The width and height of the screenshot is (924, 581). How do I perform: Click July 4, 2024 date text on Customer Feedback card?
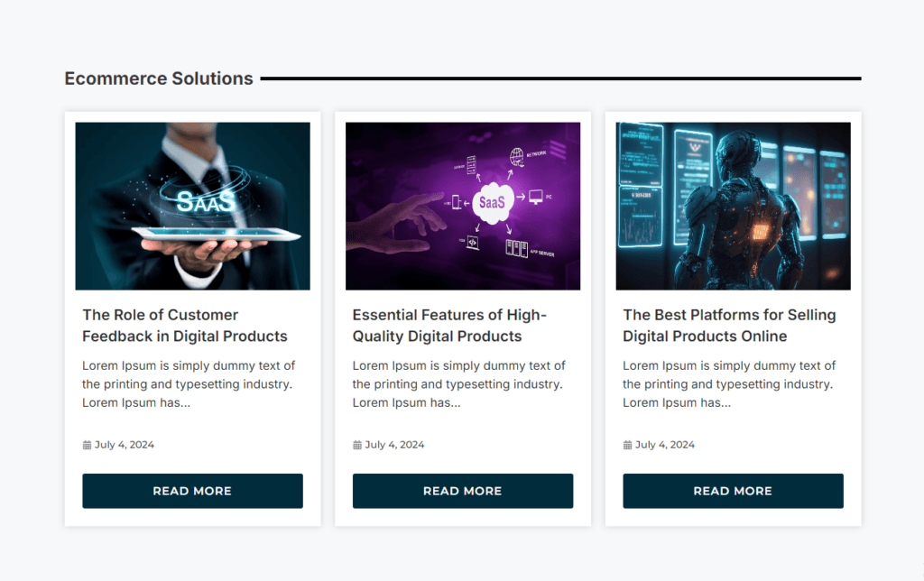point(125,445)
